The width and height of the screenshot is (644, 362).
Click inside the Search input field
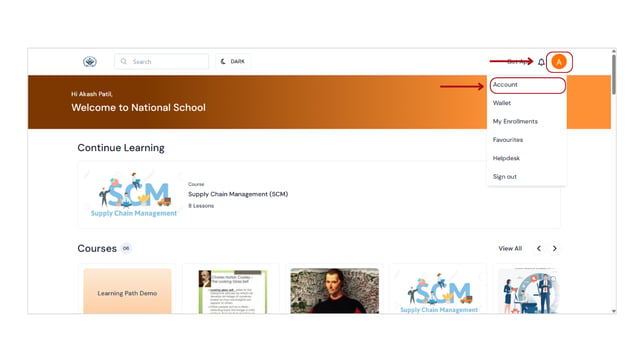pos(161,62)
